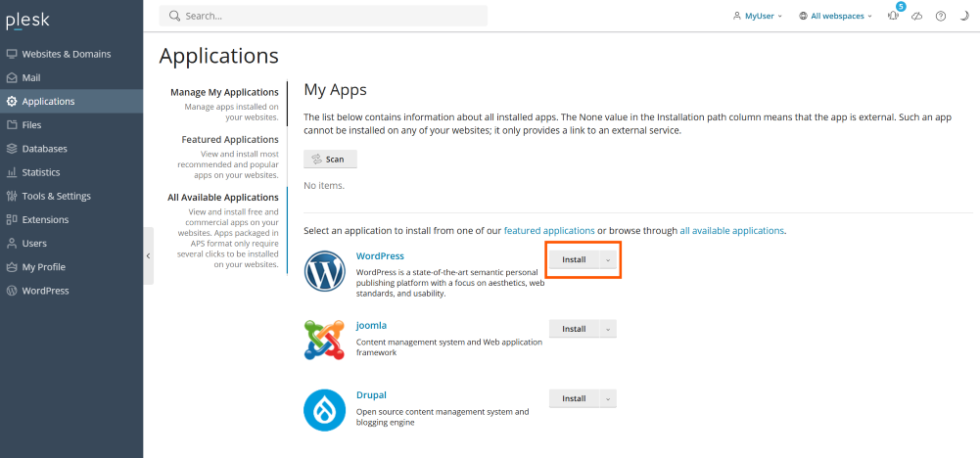Image resolution: width=980 pixels, height=458 pixels.
Task: Go to Websites & Domains in the sidebar
Action: pyautogui.click(x=66, y=54)
